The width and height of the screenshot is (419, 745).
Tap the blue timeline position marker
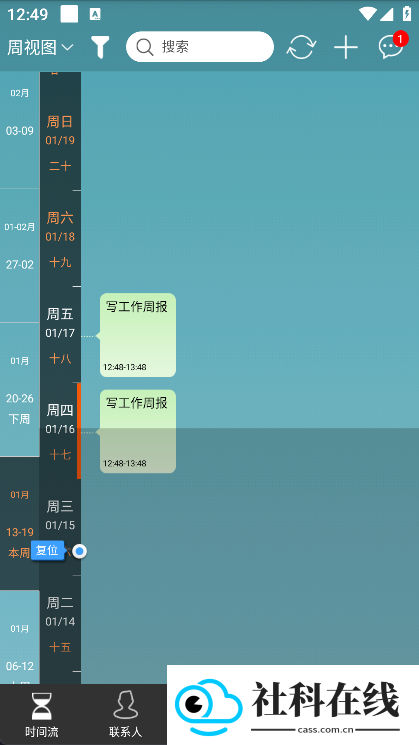80,552
